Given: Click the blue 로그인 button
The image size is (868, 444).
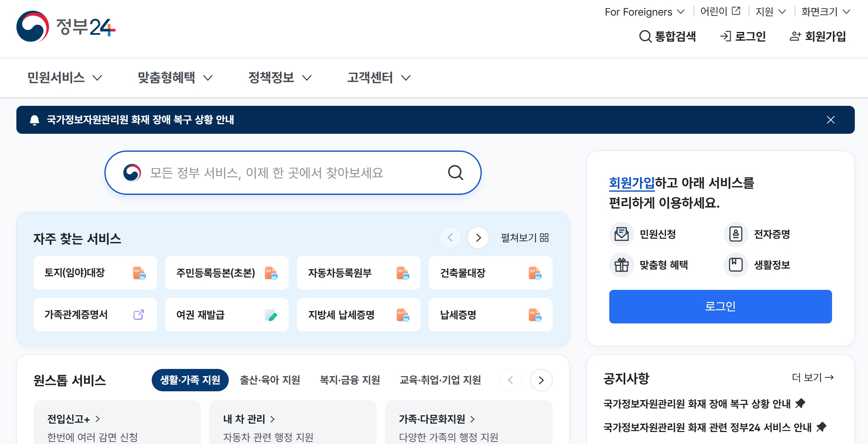Looking at the screenshot, I should pyautogui.click(x=720, y=307).
